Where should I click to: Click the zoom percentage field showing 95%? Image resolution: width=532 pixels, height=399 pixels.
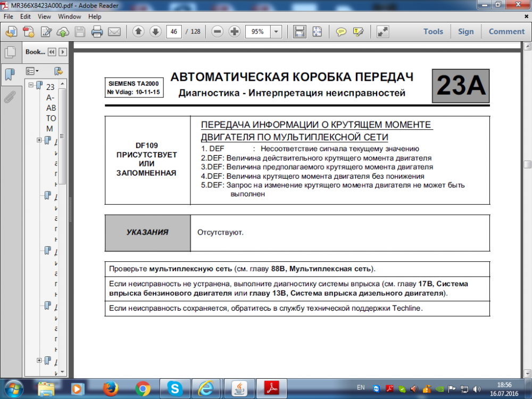tap(258, 31)
